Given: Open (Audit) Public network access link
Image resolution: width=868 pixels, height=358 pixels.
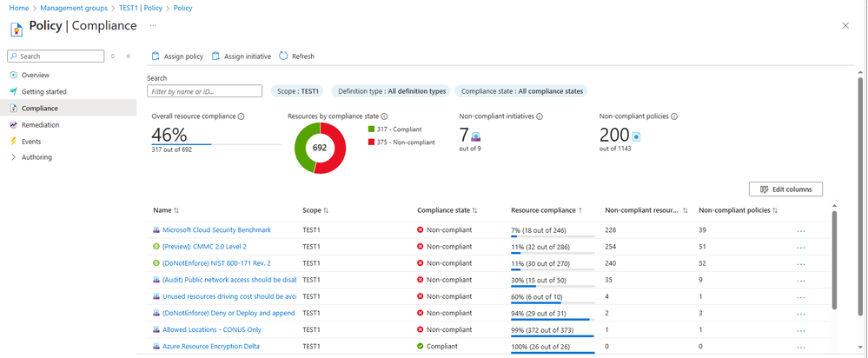Looking at the screenshot, I should (x=229, y=280).
